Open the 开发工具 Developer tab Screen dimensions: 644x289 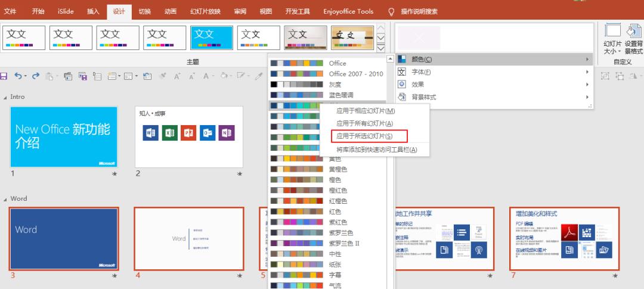click(x=298, y=11)
